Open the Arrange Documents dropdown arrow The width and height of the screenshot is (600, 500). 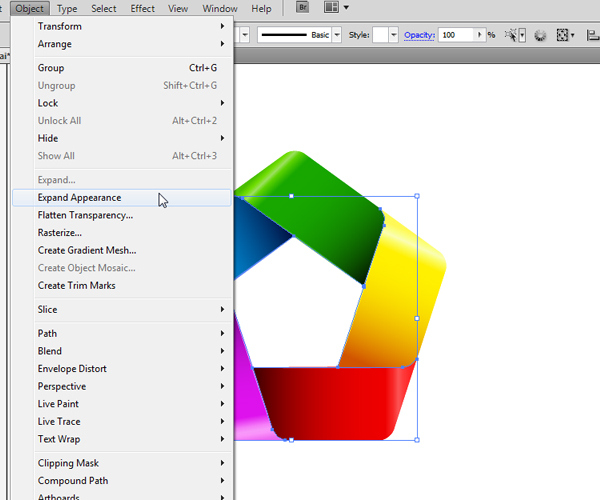pos(346,8)
